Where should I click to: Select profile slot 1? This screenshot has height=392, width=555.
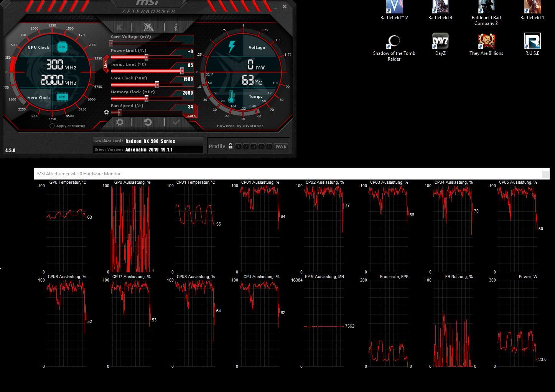[238, 146]
